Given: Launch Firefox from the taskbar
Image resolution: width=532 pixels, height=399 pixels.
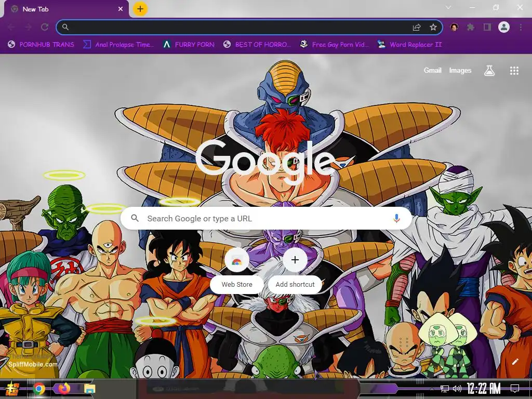Looking at the screenshot, I should 64,388.
